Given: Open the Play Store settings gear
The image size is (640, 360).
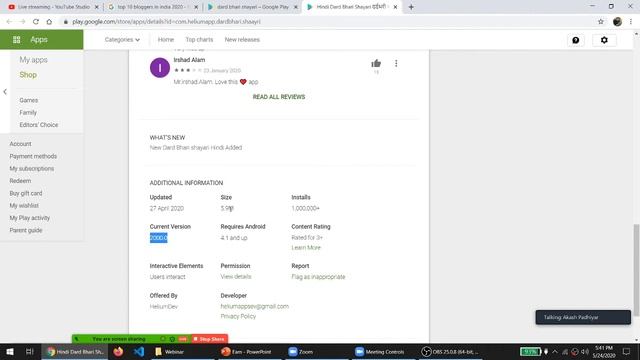Looking at the screenshot, I should [x=604, y=40].
